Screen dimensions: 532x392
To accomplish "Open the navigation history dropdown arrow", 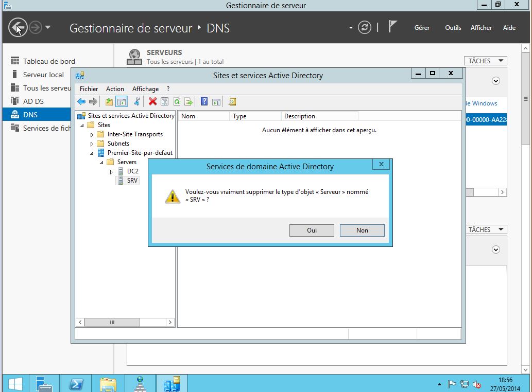I will 48,27.
